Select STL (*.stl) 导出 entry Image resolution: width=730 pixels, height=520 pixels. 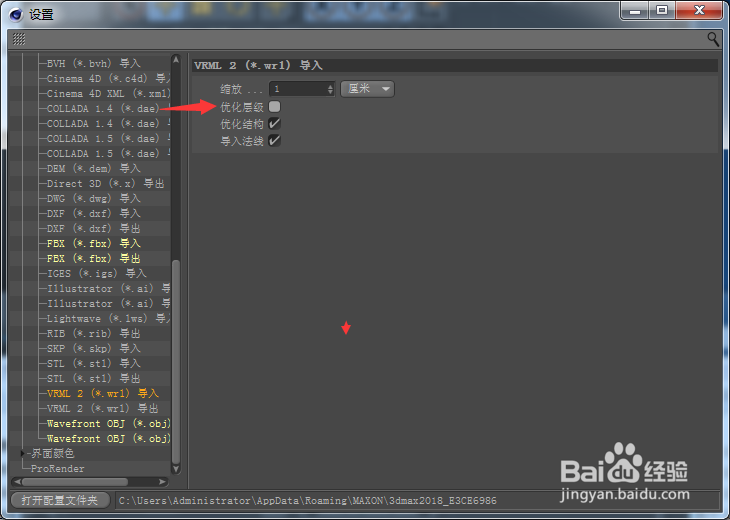pyautogui.click(x=94, y=378)
